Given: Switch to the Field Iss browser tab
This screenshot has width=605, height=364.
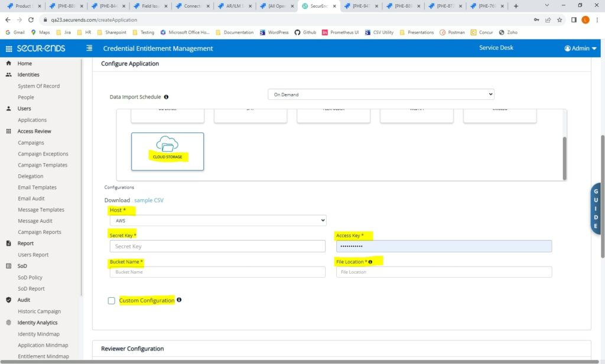Looking at the screenshot, I should 149,6.
